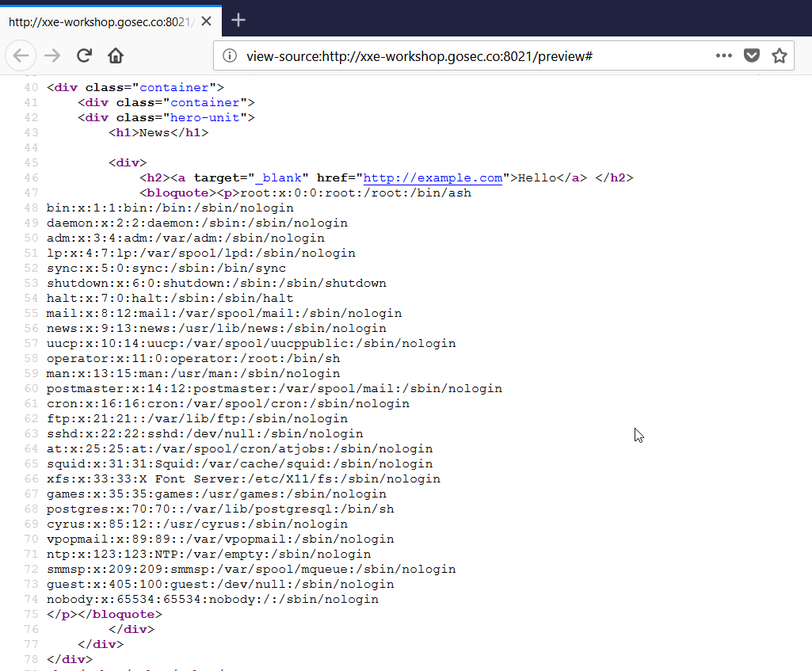812x671 pixels.
Task: Click the nobody:x:65534 passwd entry line
Action: [212, 600]
